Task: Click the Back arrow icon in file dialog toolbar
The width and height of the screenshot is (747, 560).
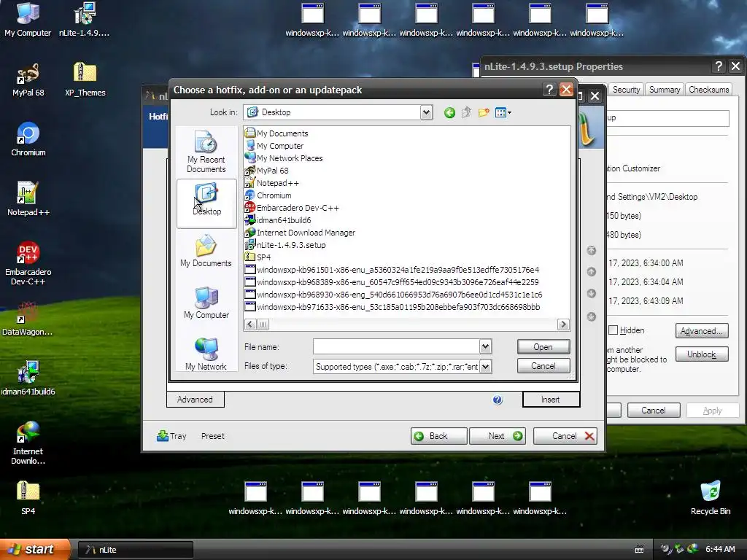Action: (449, 113)
